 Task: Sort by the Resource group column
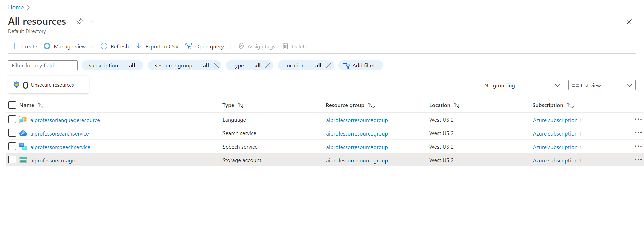pos(350,105)
